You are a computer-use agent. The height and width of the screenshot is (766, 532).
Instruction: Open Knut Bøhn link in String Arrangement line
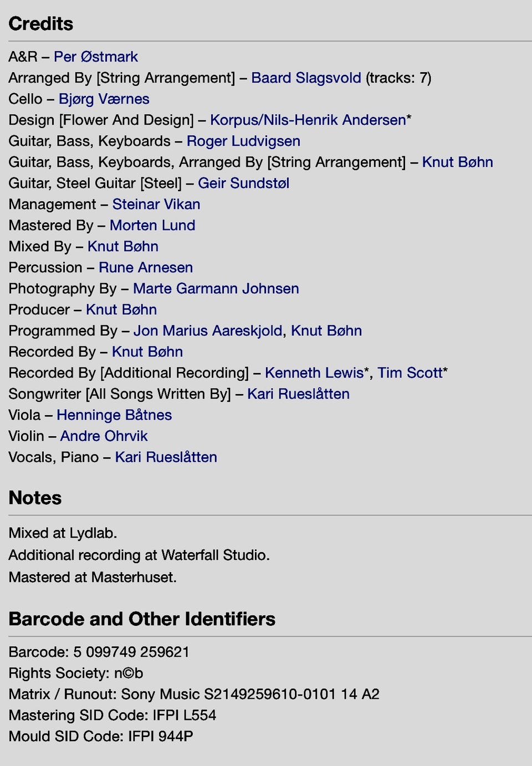point(457,162)
